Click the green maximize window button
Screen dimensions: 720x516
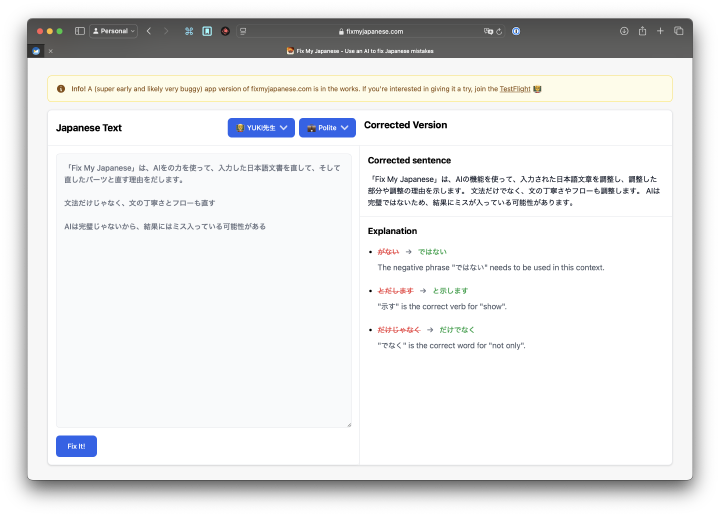click(x=59, y=31)
